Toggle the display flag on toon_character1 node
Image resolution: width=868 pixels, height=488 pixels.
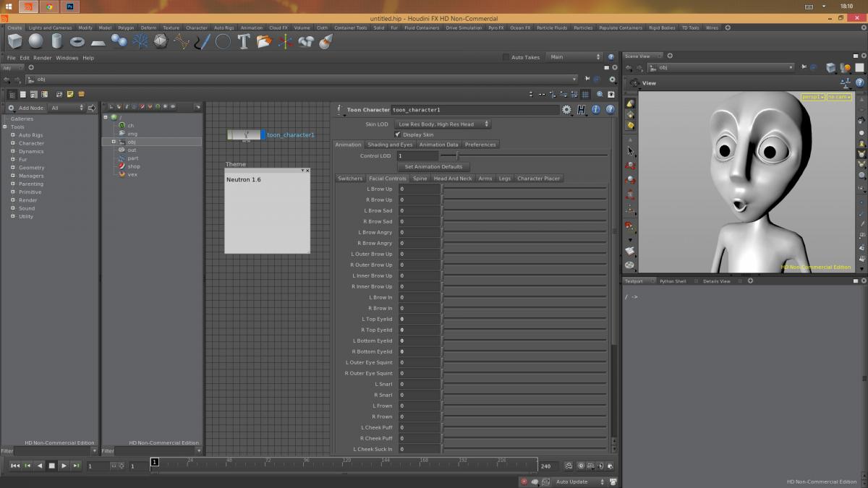pos(263,134)
